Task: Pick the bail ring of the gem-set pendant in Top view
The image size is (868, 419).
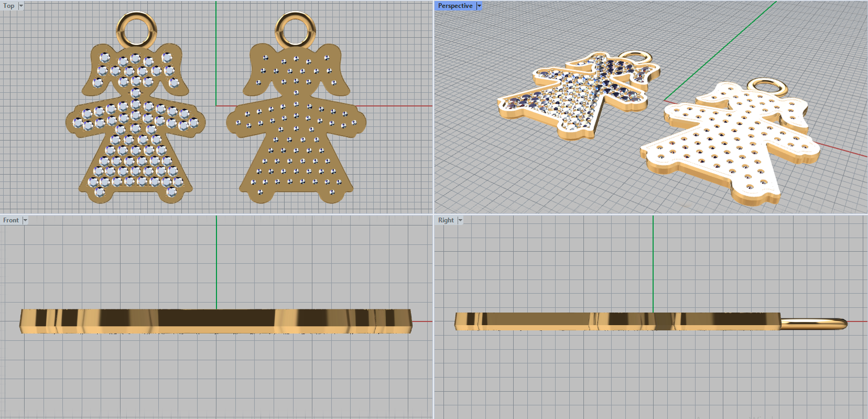Action: (136, 17)
